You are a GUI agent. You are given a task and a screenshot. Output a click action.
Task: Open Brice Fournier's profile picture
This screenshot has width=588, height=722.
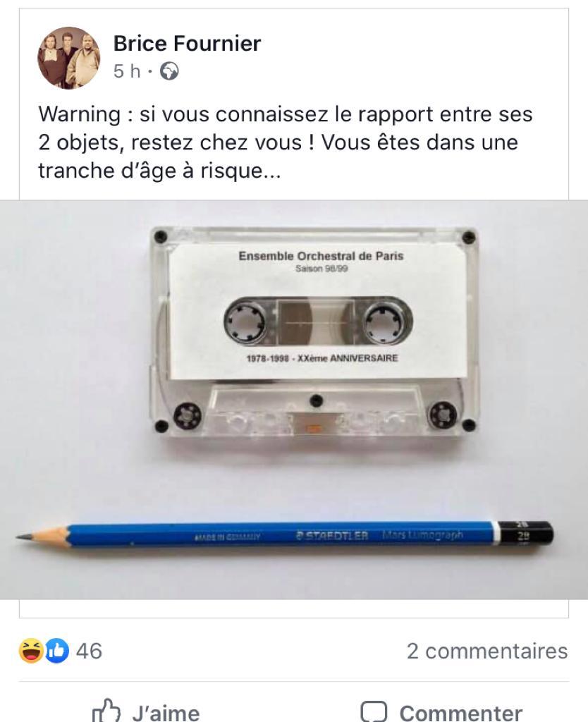pos(68,58)
